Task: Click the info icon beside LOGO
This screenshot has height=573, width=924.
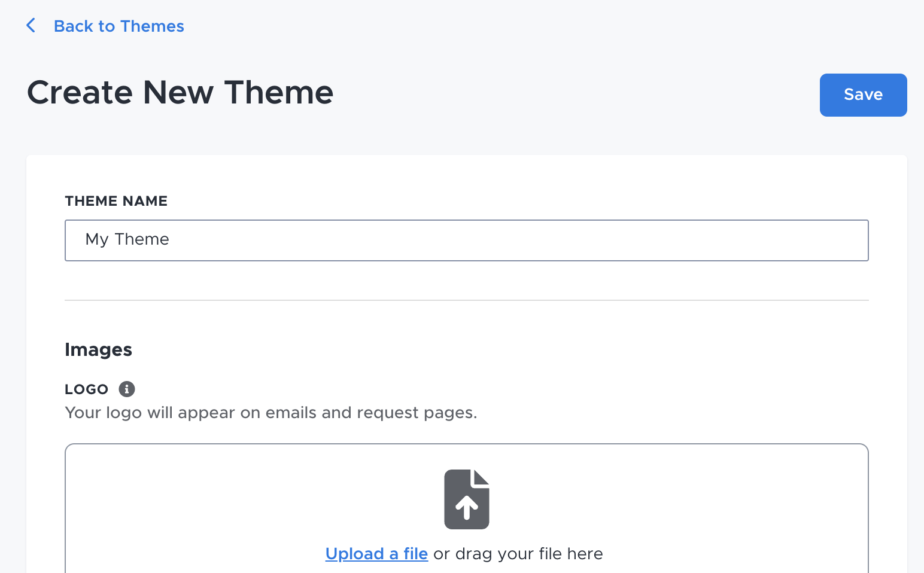Action: point(127,389)
